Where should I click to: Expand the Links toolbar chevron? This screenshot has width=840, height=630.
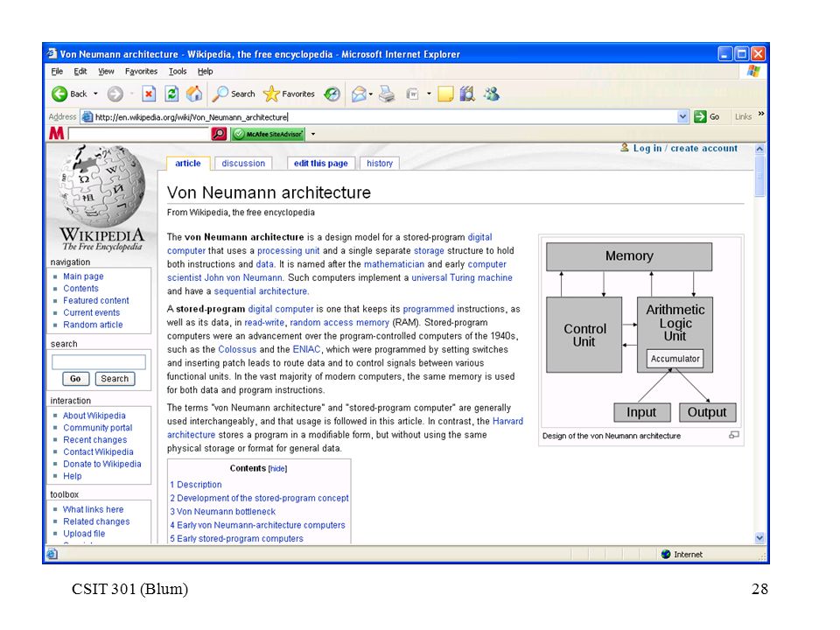coord(761,114)
